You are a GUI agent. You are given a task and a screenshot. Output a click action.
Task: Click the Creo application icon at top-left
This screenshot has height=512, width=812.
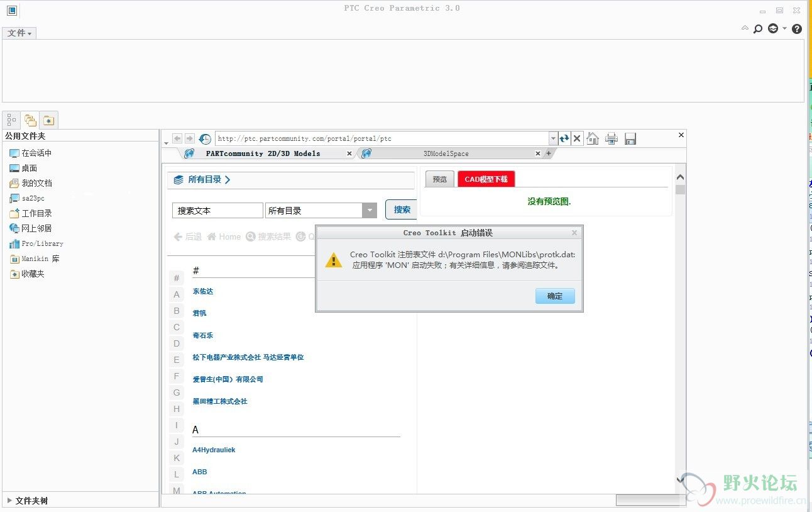11,10
